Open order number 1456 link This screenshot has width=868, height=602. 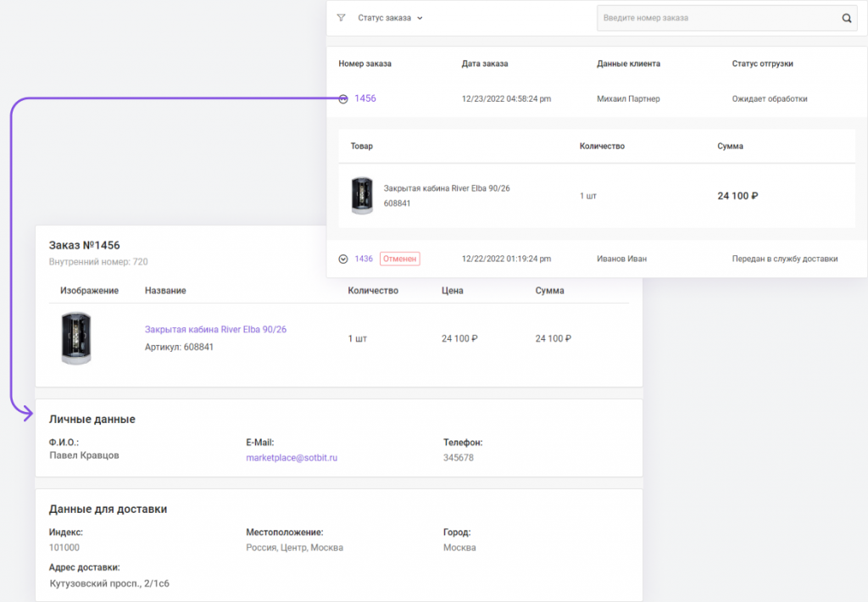364,98
